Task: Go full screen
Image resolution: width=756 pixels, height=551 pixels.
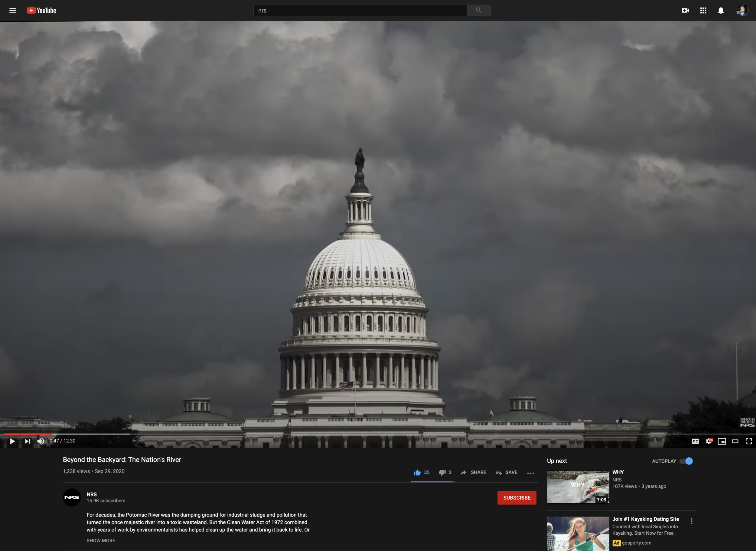Action: coord(749,441)
